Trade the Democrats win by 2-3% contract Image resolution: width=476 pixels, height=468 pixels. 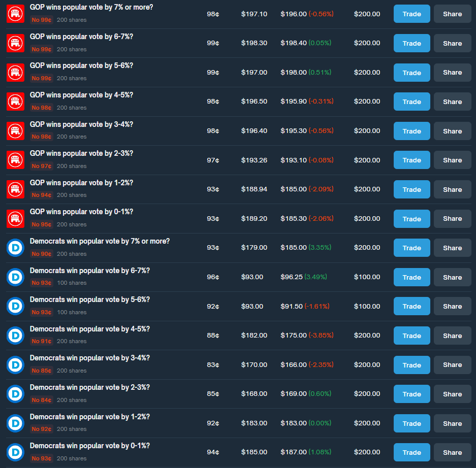tap(411, 394)
